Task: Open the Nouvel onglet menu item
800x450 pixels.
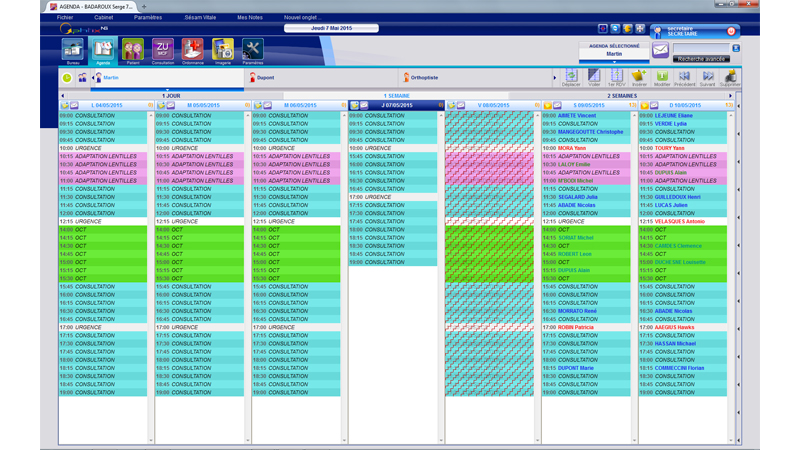Action: 302,17
